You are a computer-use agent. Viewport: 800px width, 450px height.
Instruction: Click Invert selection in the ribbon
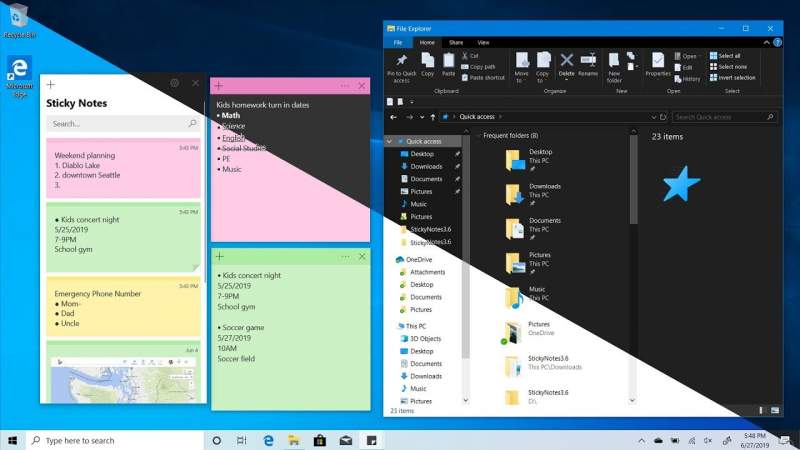pyautogui.click(x=733, y=78)
